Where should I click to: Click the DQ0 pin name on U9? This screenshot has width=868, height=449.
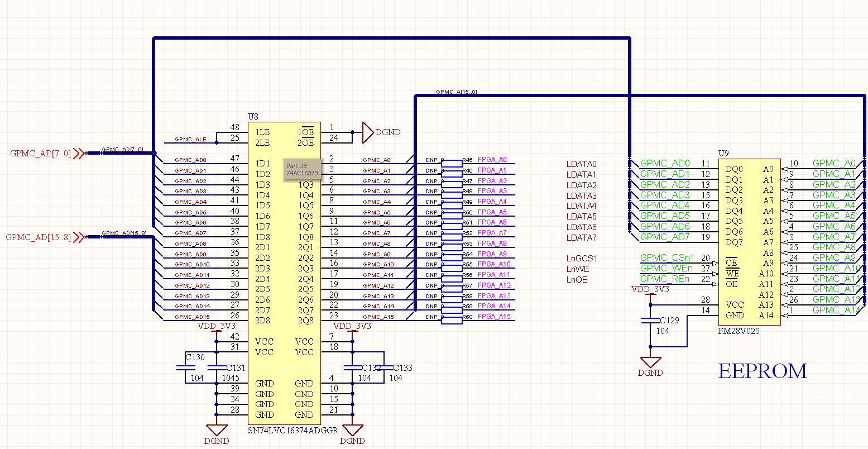(x=734, y=169)
